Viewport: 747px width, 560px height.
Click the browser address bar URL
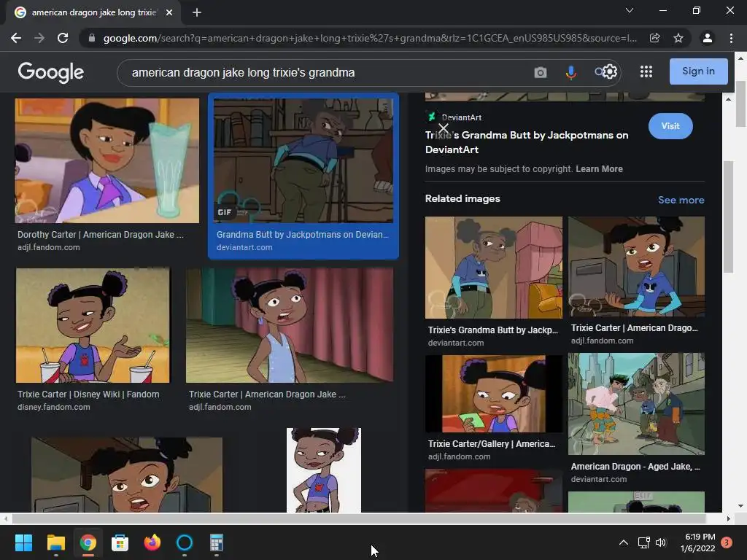click(x=369, y=38)
